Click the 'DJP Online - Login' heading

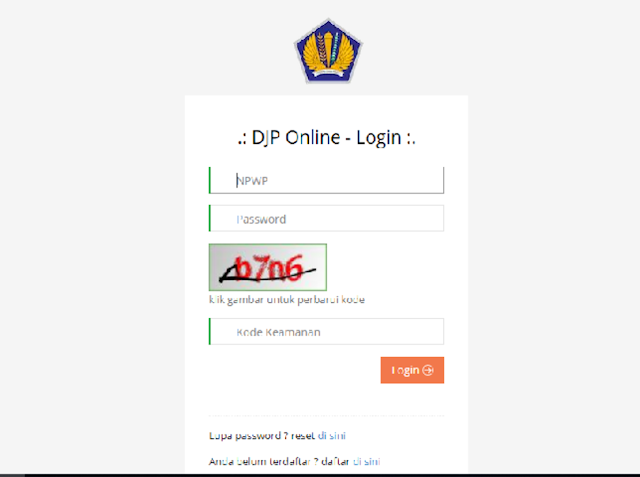pos(327,138)
